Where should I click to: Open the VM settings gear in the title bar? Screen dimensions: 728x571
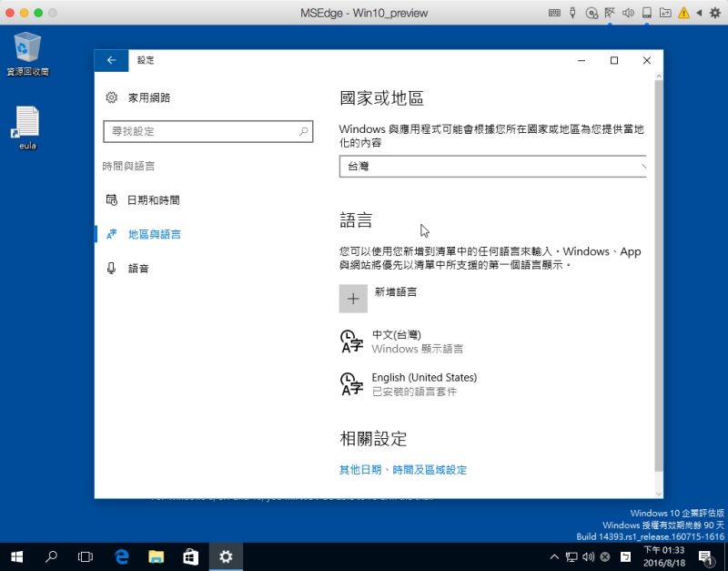tap(715, 13)
